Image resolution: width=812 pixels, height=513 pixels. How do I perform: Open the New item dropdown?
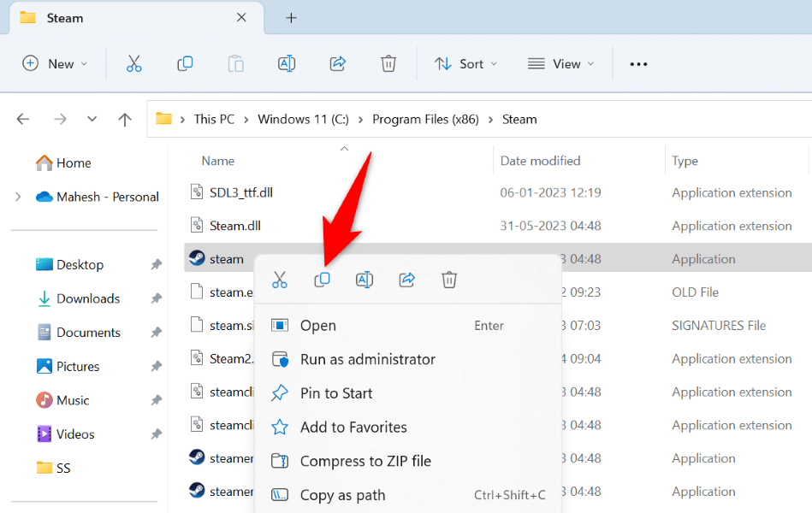55,63
